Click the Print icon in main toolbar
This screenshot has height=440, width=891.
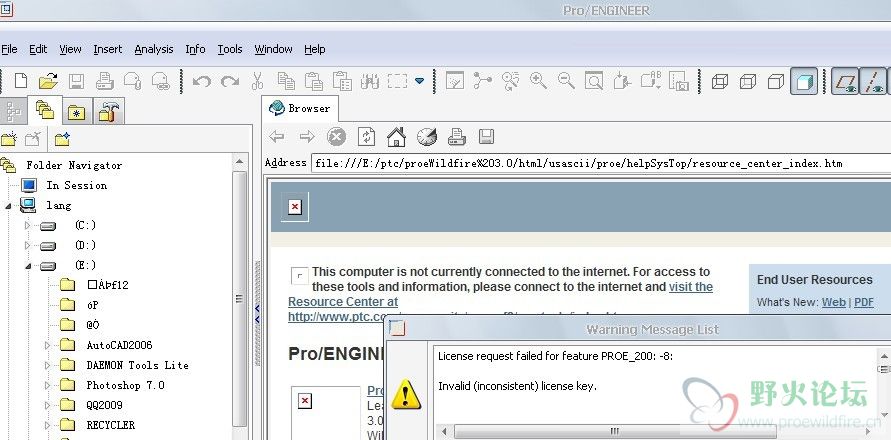click(105, 81)
